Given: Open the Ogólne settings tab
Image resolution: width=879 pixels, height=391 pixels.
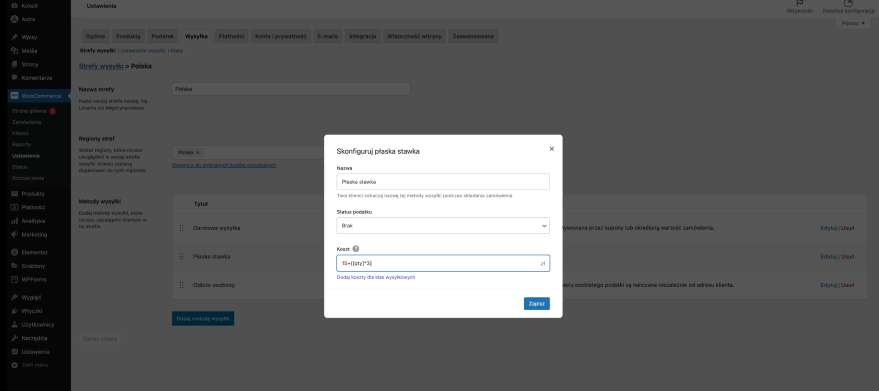Looking at the screenshot, I should (95, 36).
